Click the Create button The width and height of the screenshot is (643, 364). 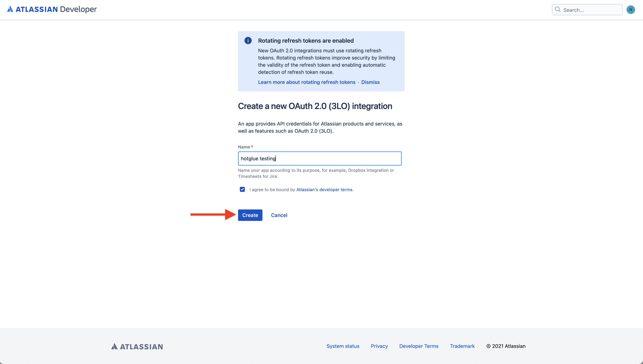coord(250,215)
